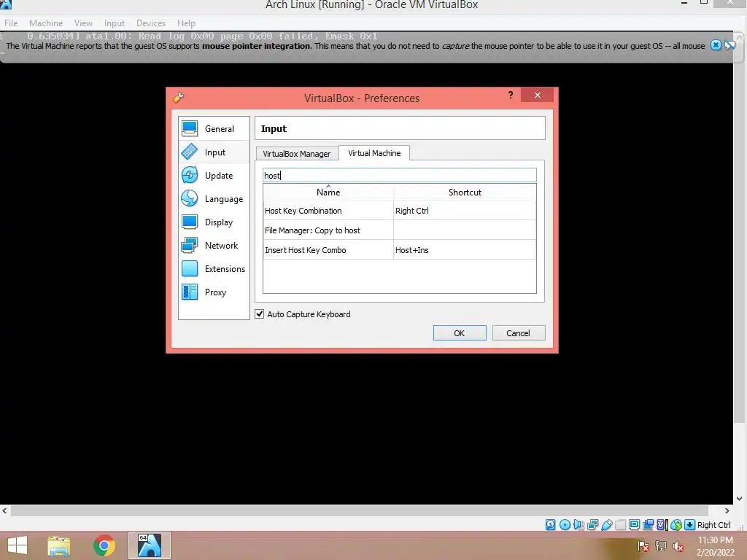
Task: Click the Preferences dialog help question mark
Action: pos(511,95)
